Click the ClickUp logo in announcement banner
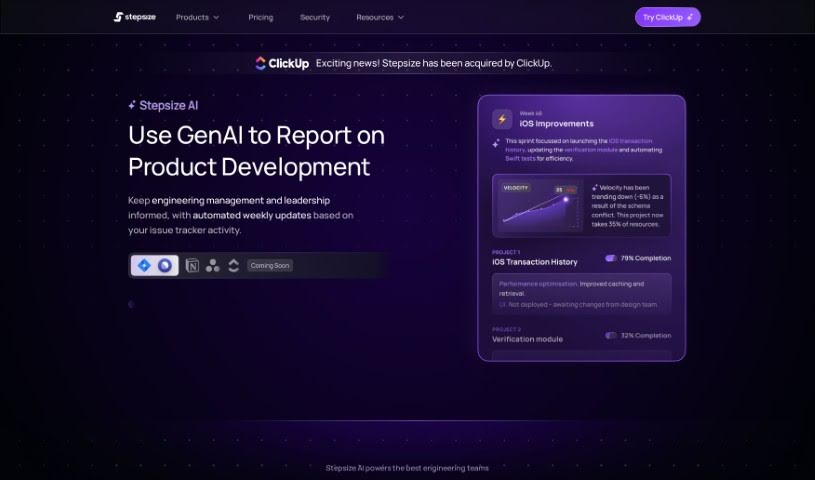This screenshot has height=480, width=815. (280, 63)
